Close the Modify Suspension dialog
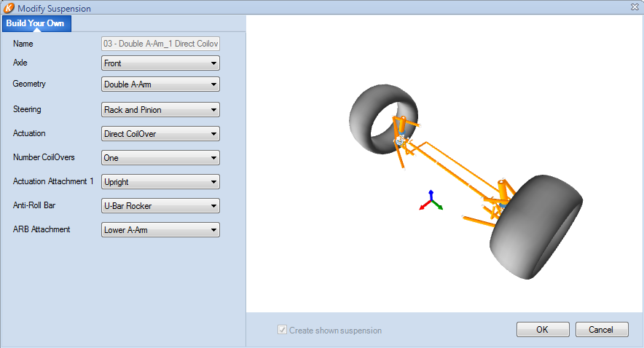Viewport: 644px width, 348px height. pos(635,7)
